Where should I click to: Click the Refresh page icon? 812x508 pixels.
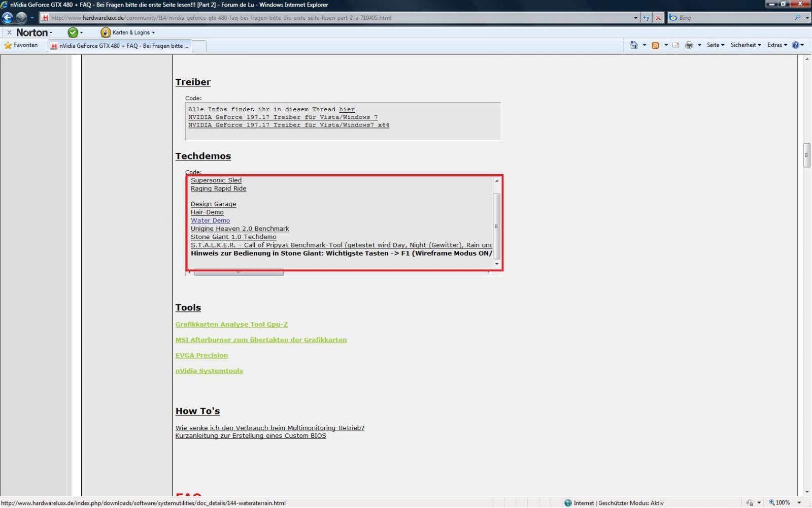(x=646, y=18)
